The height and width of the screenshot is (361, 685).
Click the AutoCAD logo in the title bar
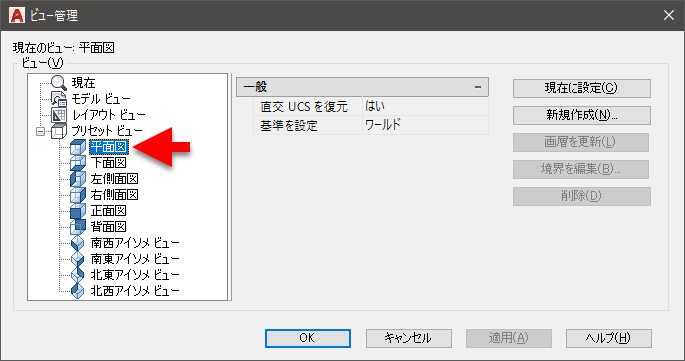click(17, 15)
